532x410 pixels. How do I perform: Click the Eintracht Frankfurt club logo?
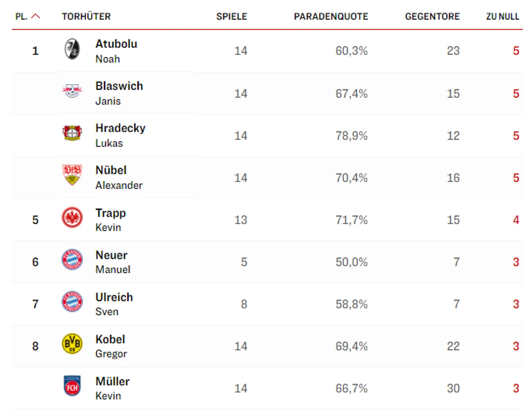pos(72,217)
